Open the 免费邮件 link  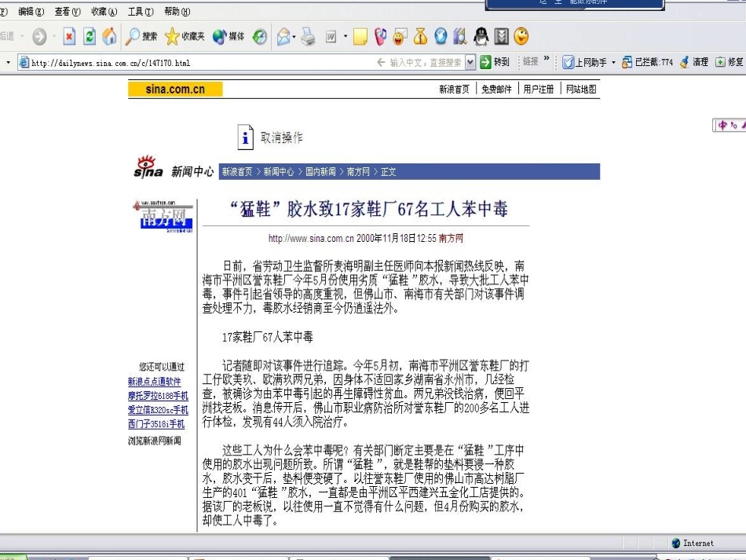point(496,89)
